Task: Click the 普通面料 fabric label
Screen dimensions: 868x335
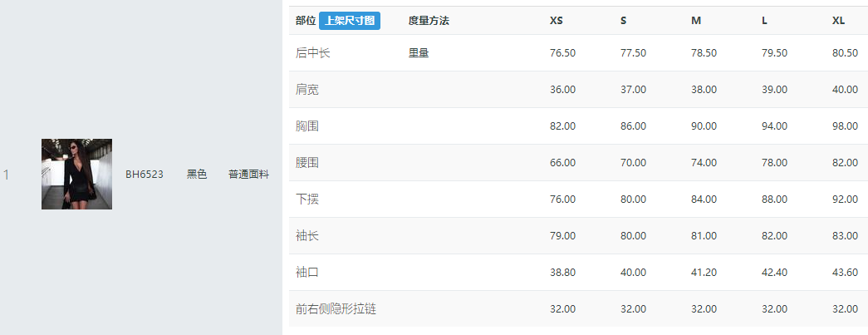Action: click(x=248, y=175)
